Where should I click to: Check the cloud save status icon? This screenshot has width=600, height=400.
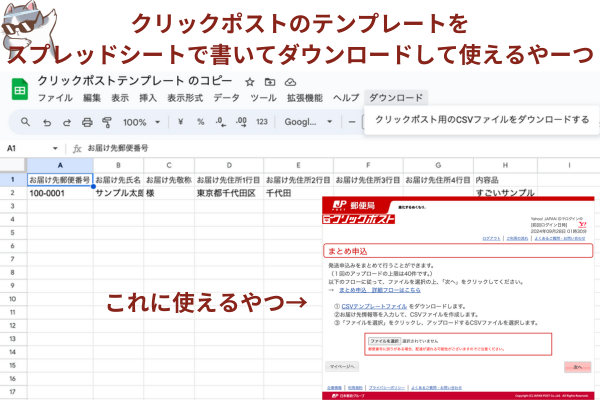point(290,82)
